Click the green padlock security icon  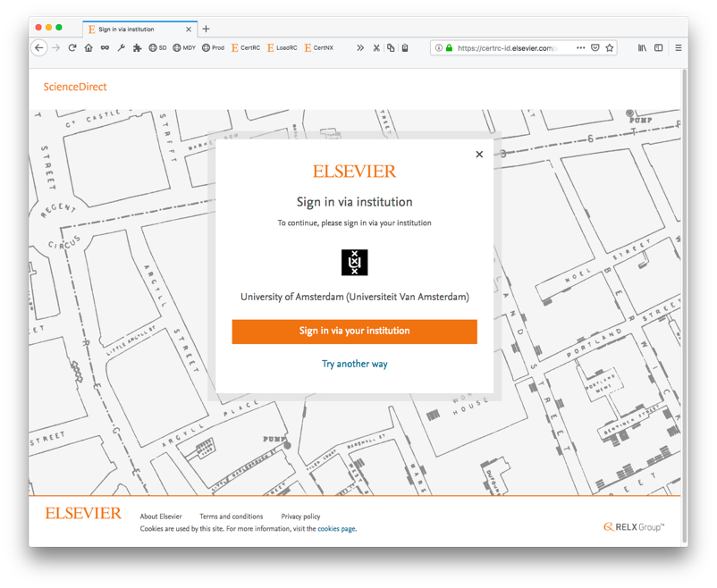449,47
